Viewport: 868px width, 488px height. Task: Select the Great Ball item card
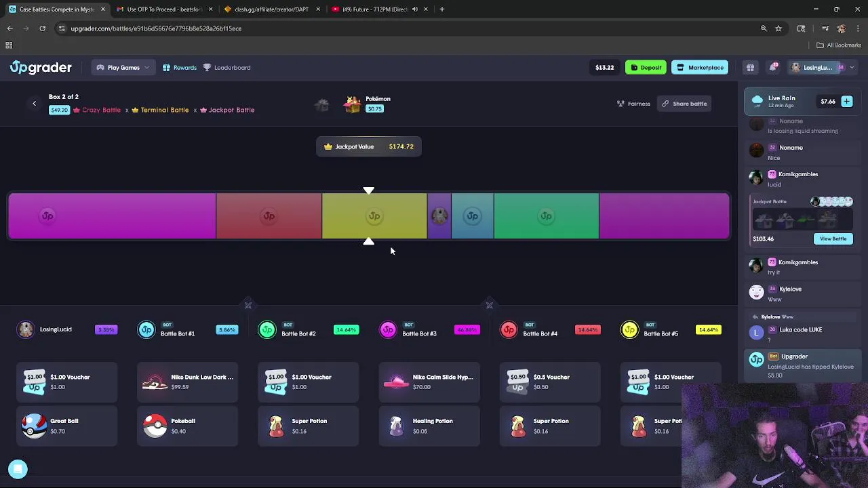click(66, 426)
